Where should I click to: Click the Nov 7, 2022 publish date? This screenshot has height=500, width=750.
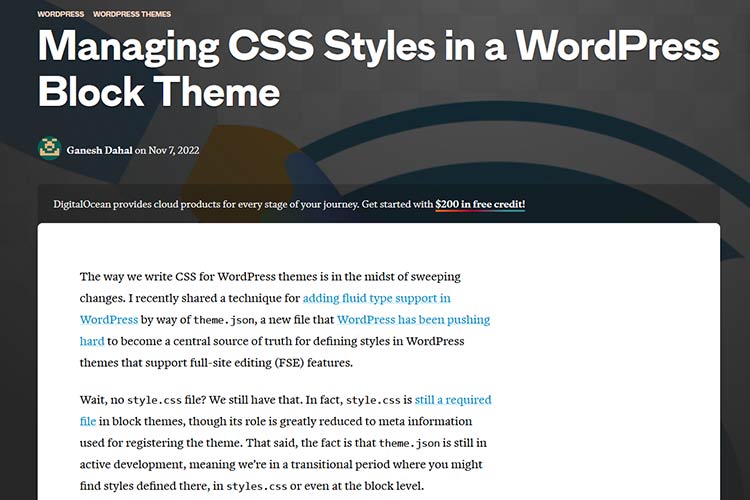coord(178,149)
